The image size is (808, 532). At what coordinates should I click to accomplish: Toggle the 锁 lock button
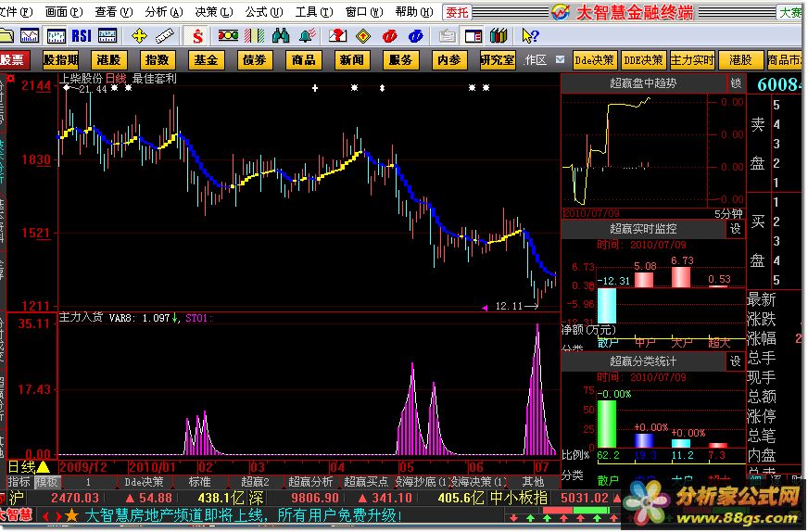(x=736, y=83)
